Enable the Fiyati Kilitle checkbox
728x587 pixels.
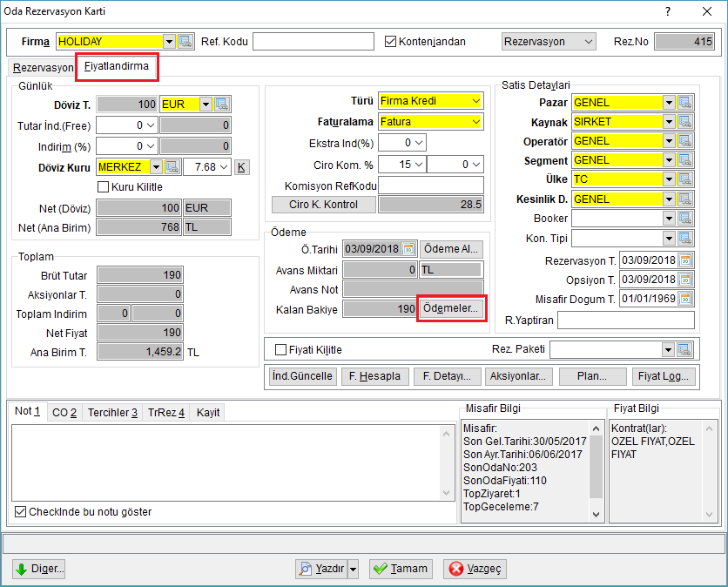pos(281,350)
